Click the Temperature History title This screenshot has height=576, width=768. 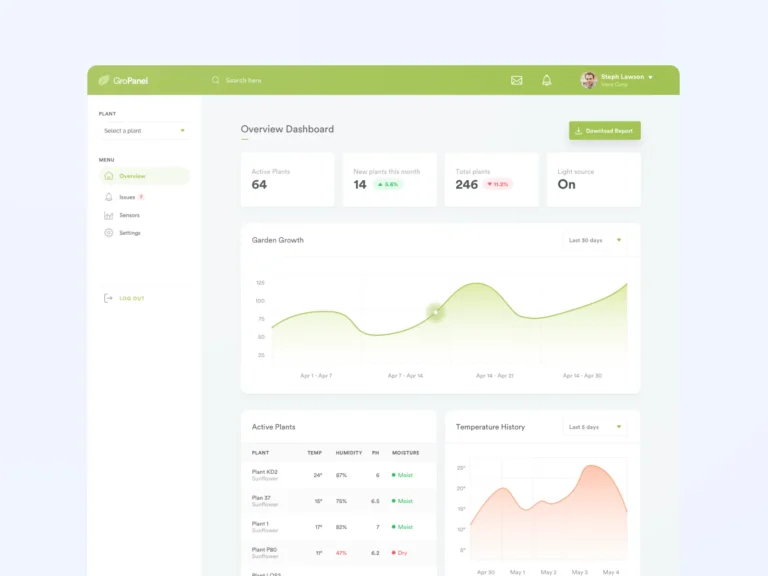[490, 427]
